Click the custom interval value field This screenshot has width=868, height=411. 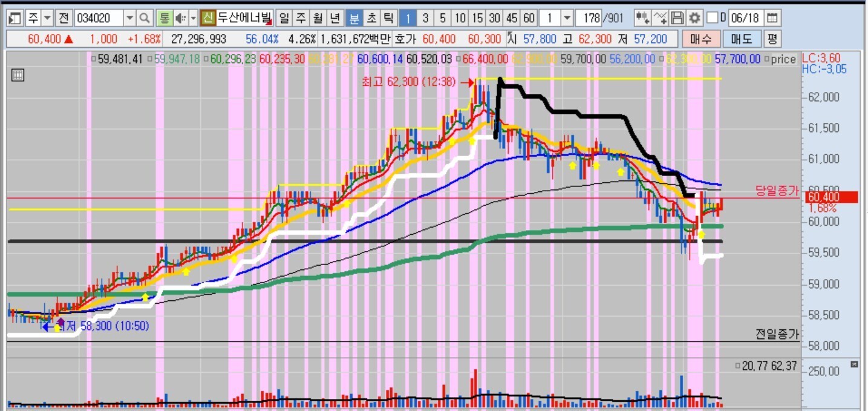[x=549, y=18]
